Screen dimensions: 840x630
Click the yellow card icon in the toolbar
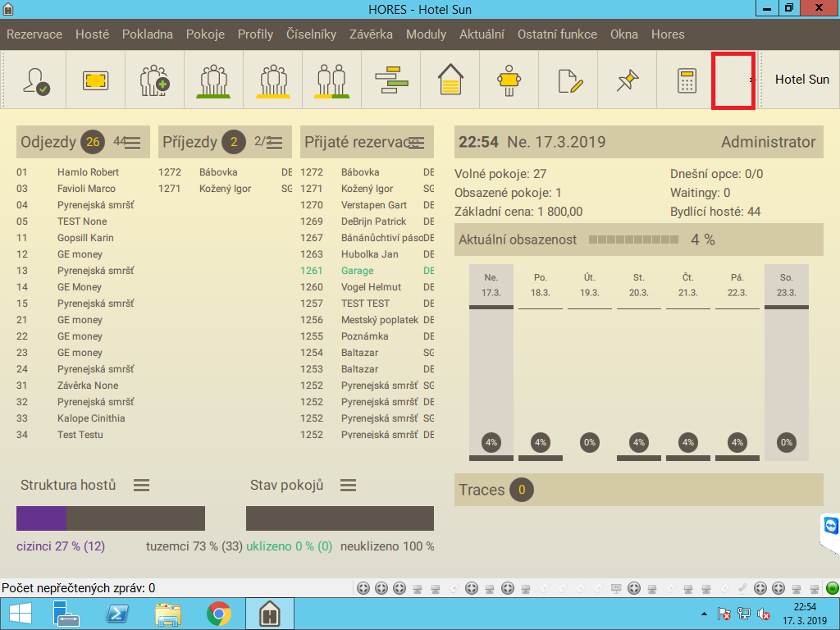tap(95, 80)
